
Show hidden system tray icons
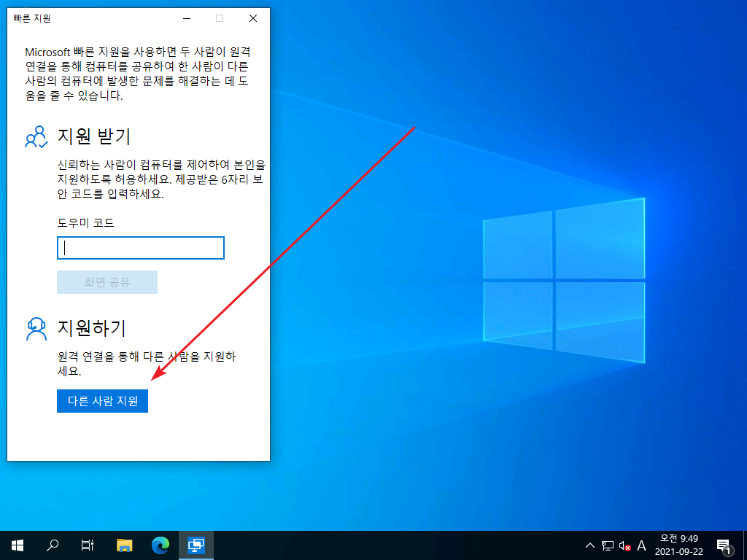(589, 545)
